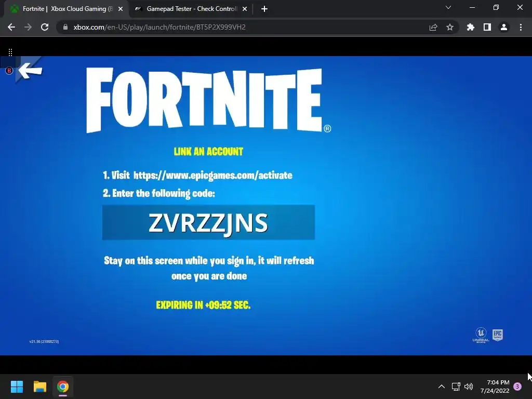This screenshot has width=532, height=399.
Task: Click the 'Stay on this screen' instruction text
Action: (x=209, y=268)
